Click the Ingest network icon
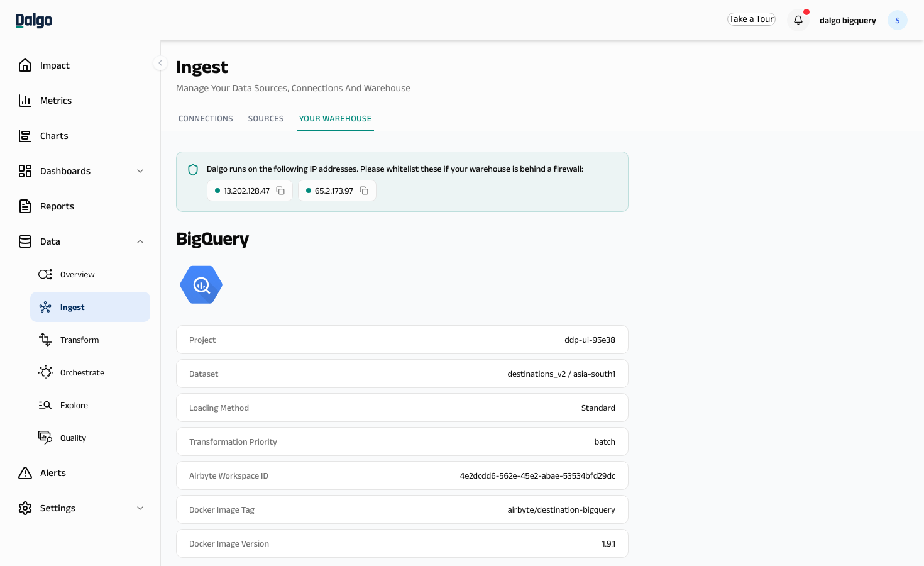Screen dimensions: 924x566 (45, 307)
